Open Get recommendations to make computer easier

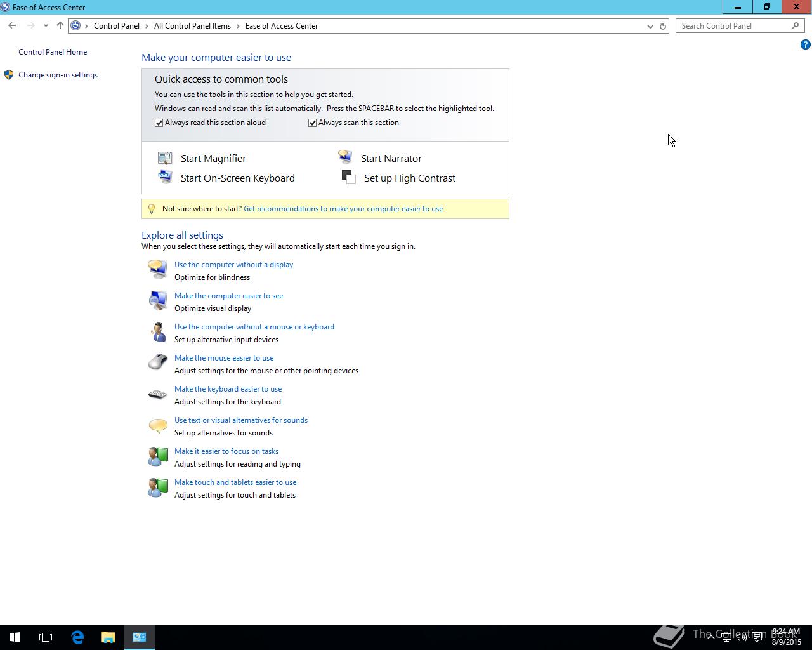[343, 209]
